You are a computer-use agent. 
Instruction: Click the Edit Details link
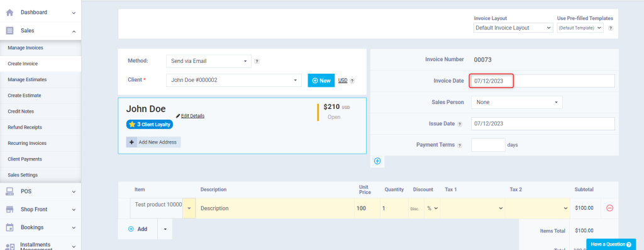[192, 116]
